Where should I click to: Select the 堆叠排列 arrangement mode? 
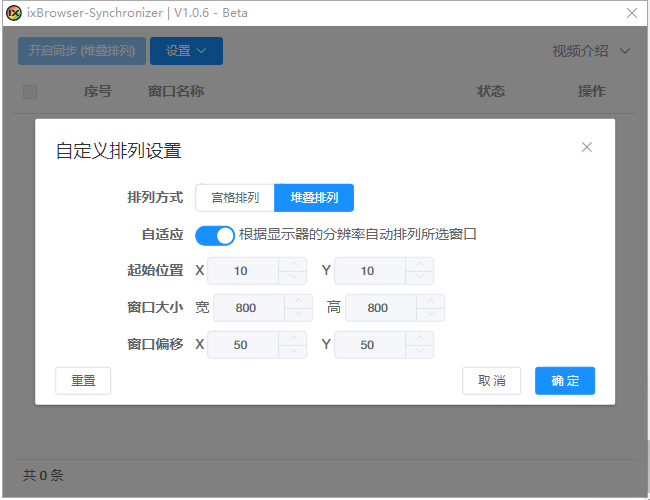tap(314, 198)
